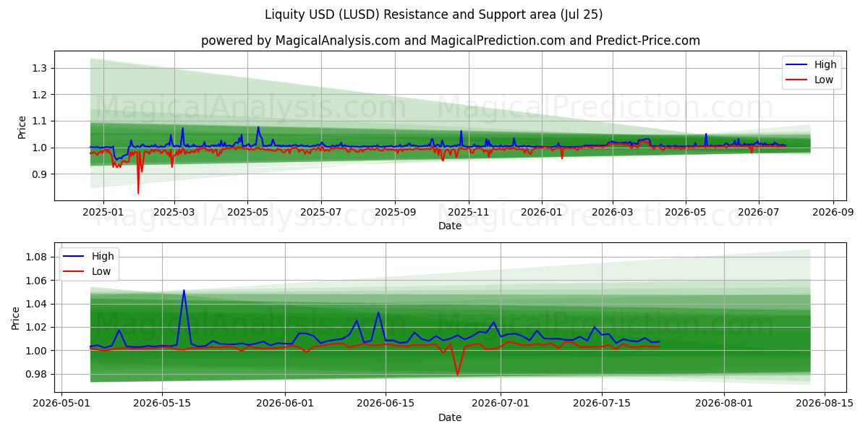Click the 'Price' axis label of the top chart
Image resolution: width=868 pixels, height=434 pixels.
click(x=22, y=126)
